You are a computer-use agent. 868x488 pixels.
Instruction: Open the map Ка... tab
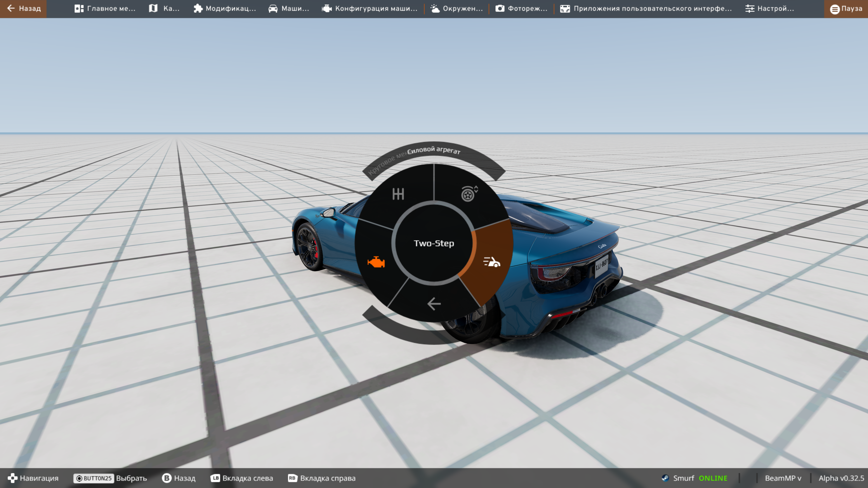click(x=164, y=8)
